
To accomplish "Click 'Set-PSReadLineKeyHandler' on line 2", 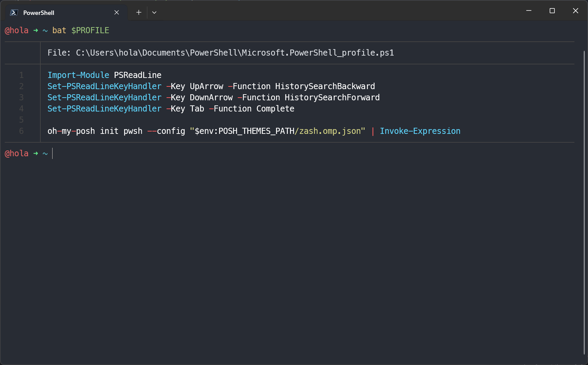I will [x=104, y=86].
